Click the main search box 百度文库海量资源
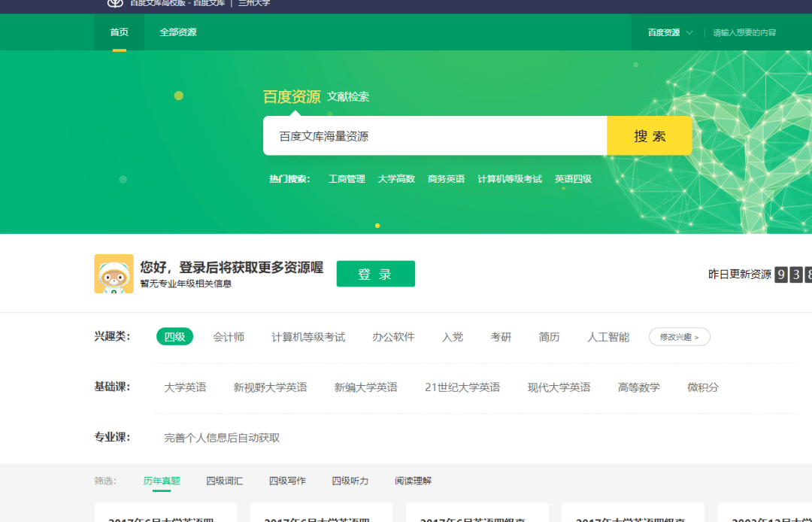 [435, 135]
